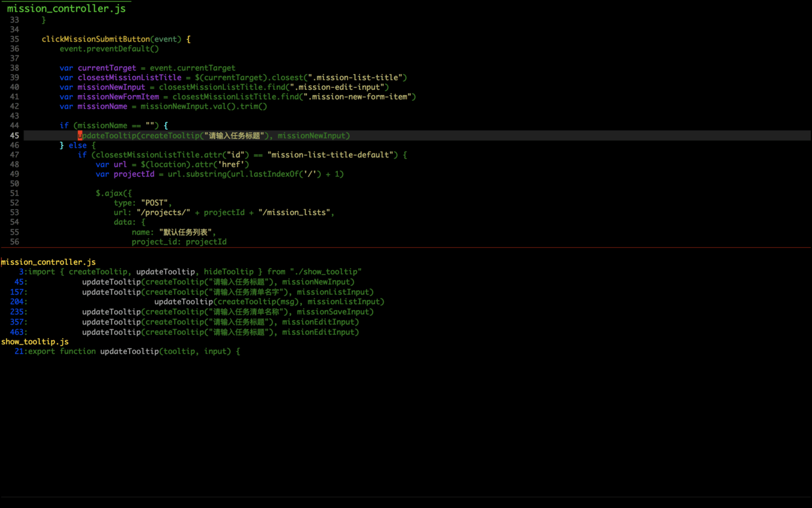Jump to search result 157: missionListInput

[191, 292]
